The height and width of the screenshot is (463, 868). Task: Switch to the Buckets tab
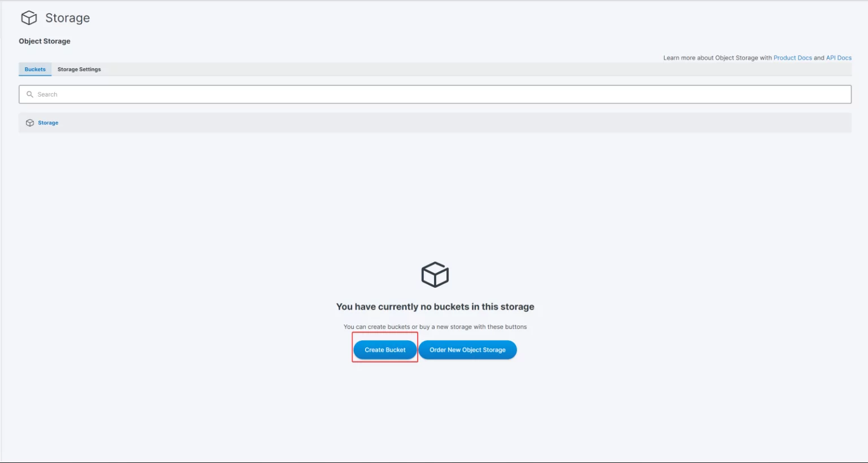[35, 70]
